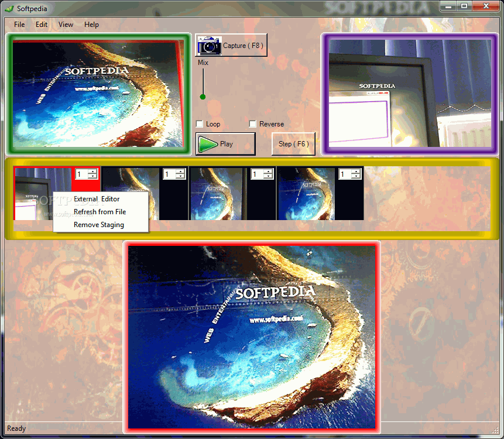Choose External Editor from context menu

(x=101, y=199)
